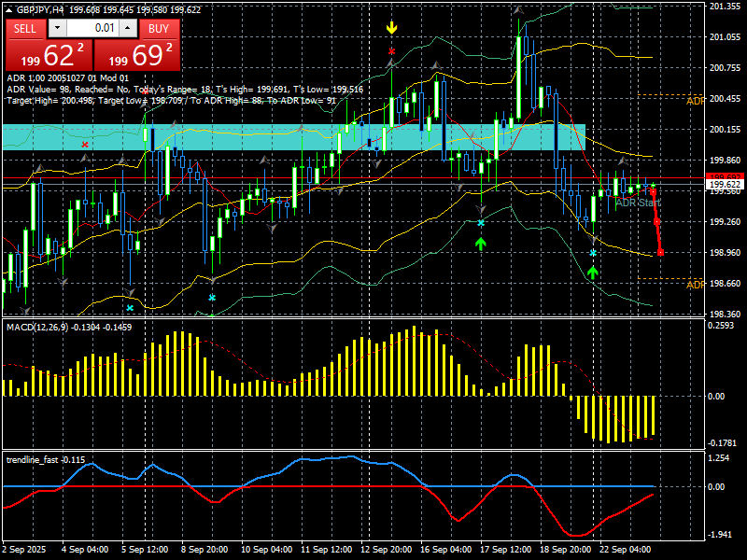Click the 'ADR Start' chart label
The width and height of the screenshot is (747, 560).
pos(638,203)
